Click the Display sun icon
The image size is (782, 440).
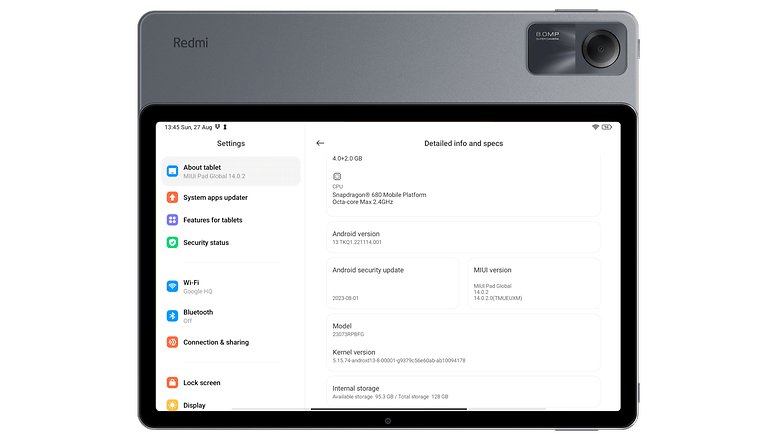[172, 405]
